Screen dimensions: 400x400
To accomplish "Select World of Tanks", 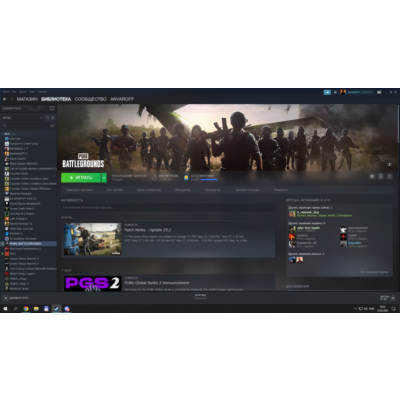I will coord(19,289).
